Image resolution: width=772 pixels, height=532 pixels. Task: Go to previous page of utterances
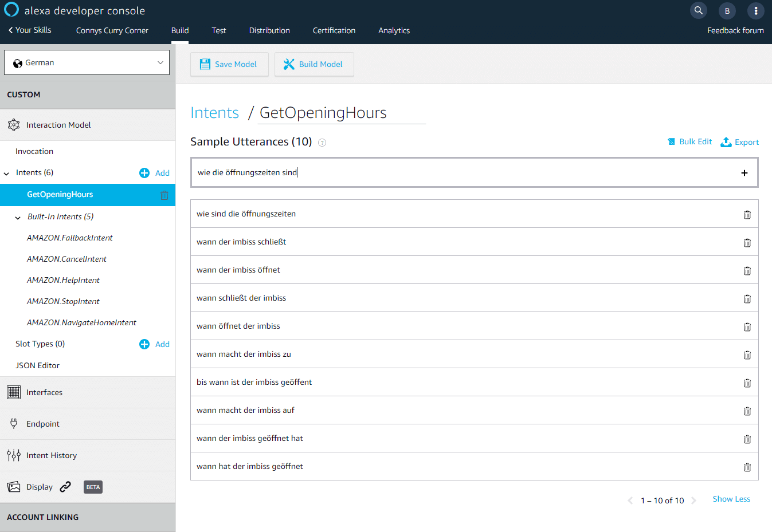point(630,501)
